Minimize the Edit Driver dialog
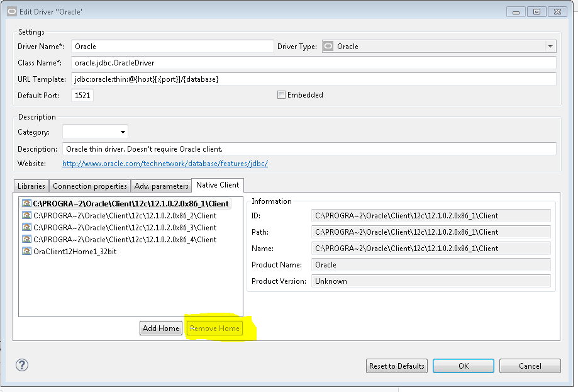Viewport: 578px width, 392px height. (516, 12)
